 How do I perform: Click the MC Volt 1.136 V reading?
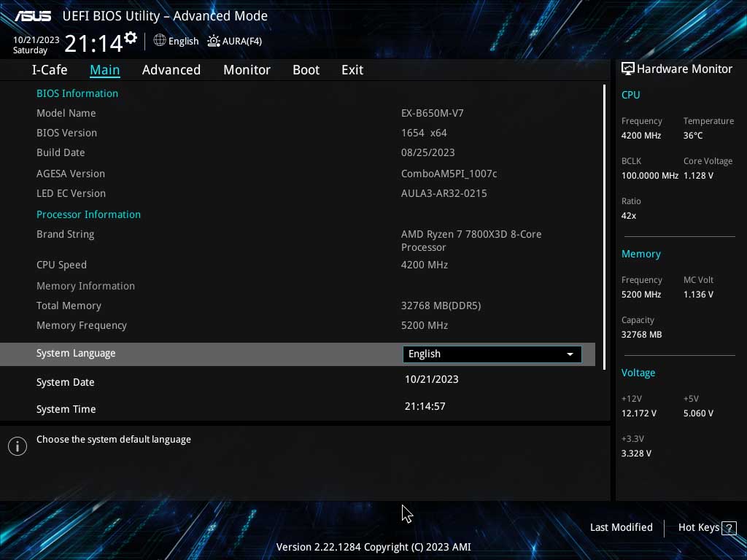coord(698,295)
